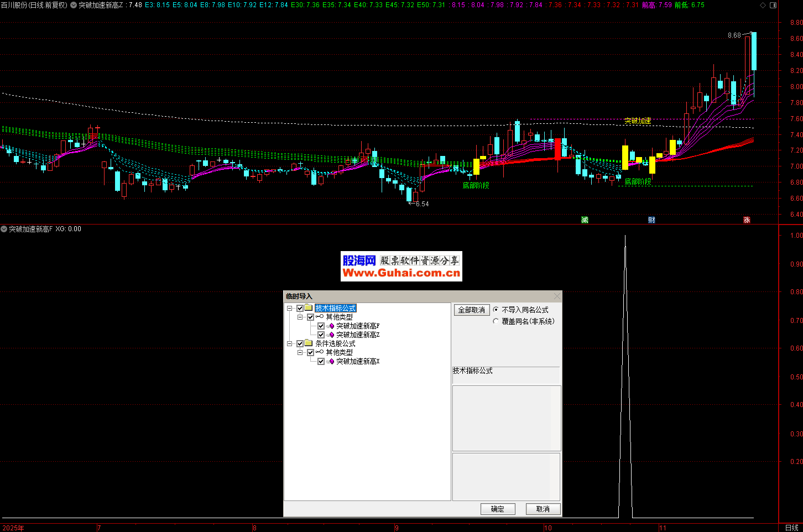Click the diamond icon at chart top-right
The image size is (803, 532).
pyautogui.click(x=763, y=5)
